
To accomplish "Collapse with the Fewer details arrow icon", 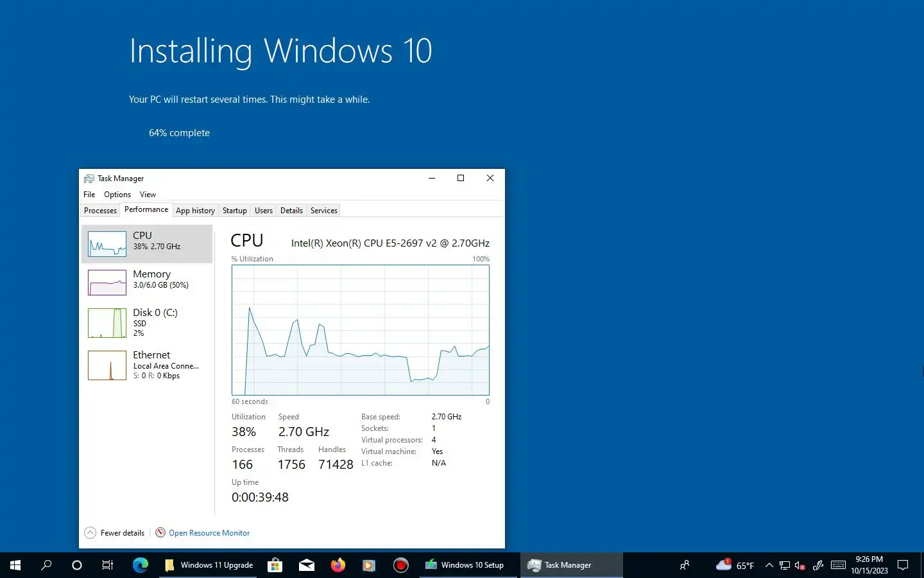I will (90, 533).
